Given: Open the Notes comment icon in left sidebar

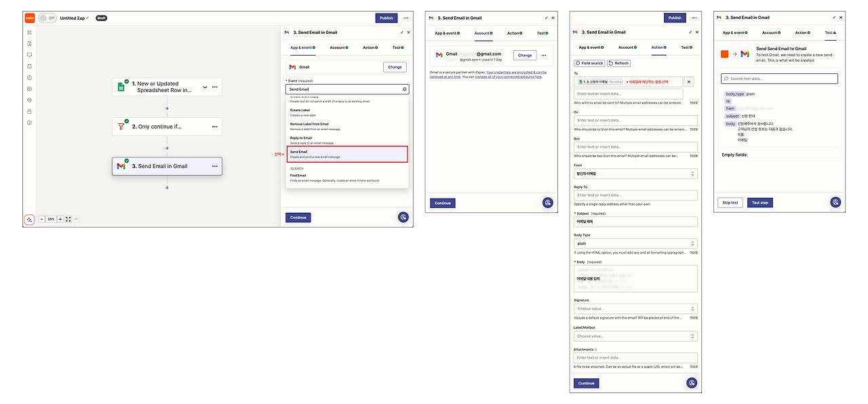Looking at the screenshot, I should (x=29, y=55).
